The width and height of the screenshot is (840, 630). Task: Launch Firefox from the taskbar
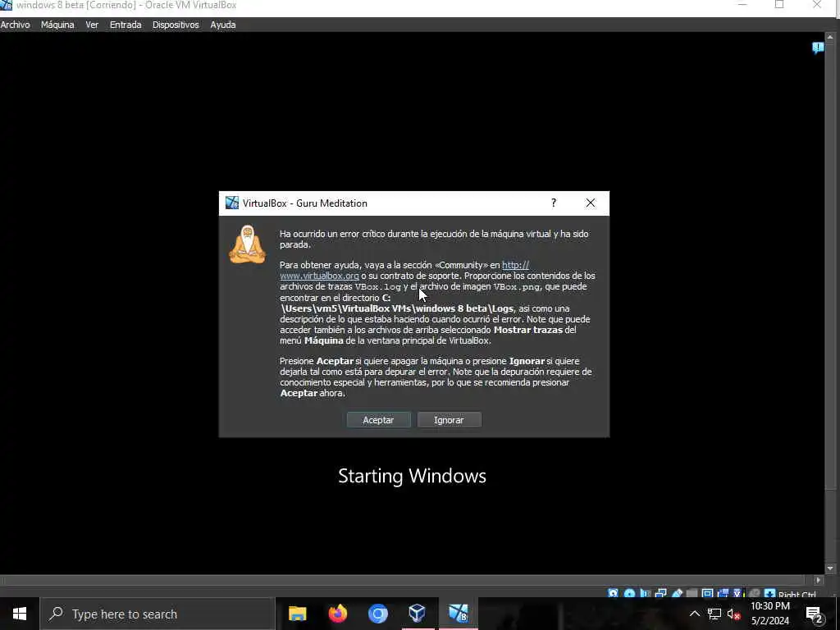click(x=337, y=614)
